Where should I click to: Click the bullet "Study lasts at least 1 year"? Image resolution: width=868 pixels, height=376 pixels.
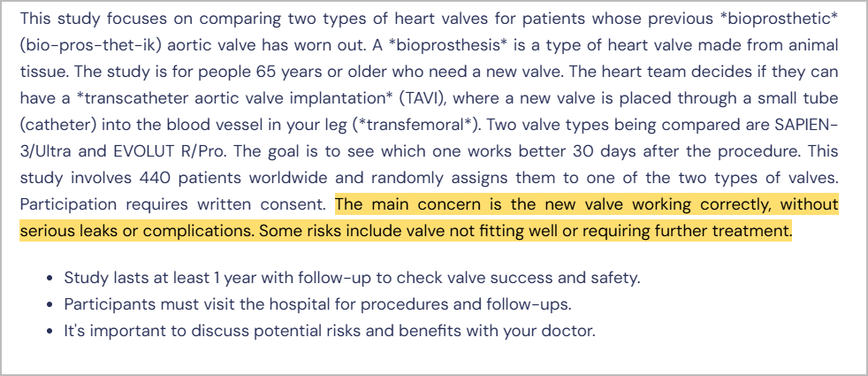[x=352, y=278]
